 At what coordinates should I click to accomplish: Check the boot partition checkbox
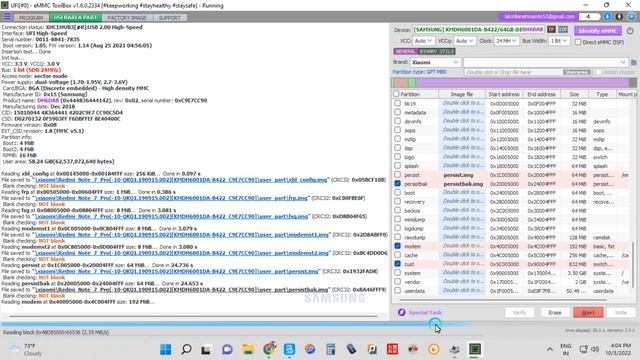398,193
